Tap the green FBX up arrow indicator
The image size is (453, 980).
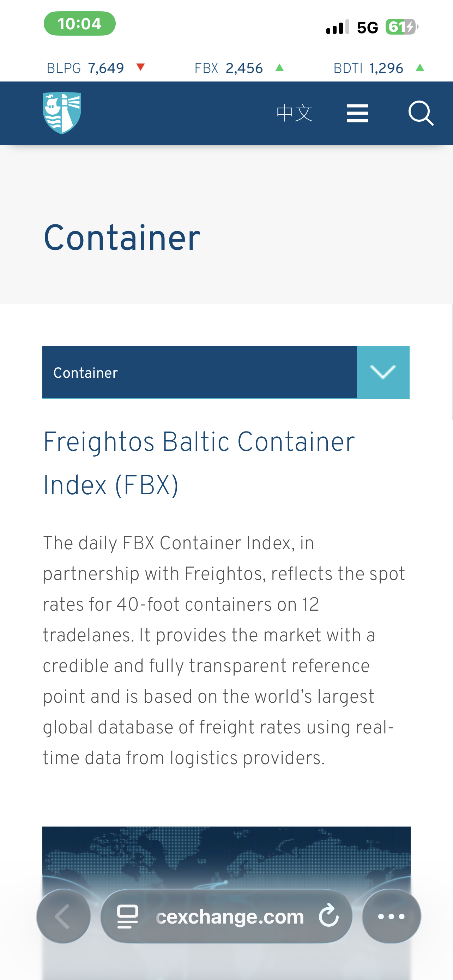(279, 68)
